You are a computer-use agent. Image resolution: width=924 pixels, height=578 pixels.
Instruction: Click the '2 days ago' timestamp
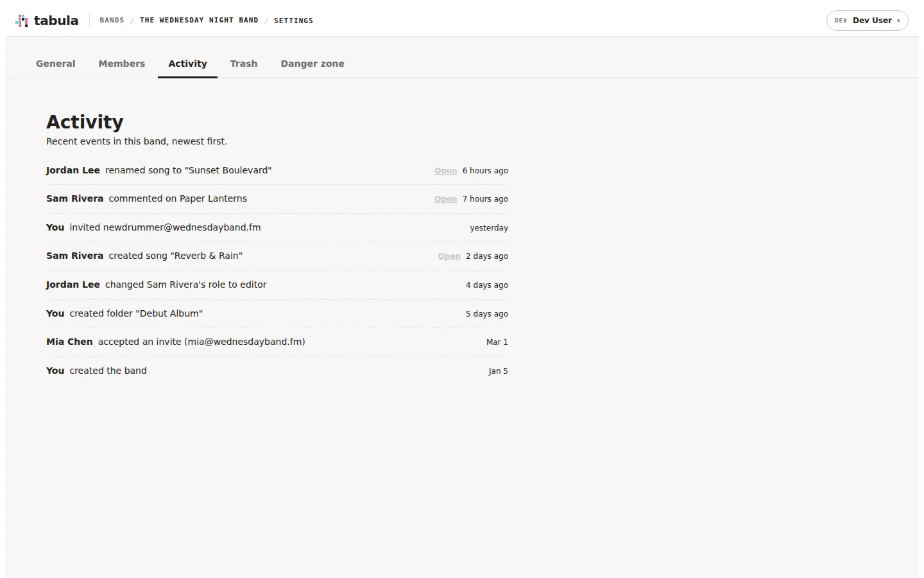[487, 256]
